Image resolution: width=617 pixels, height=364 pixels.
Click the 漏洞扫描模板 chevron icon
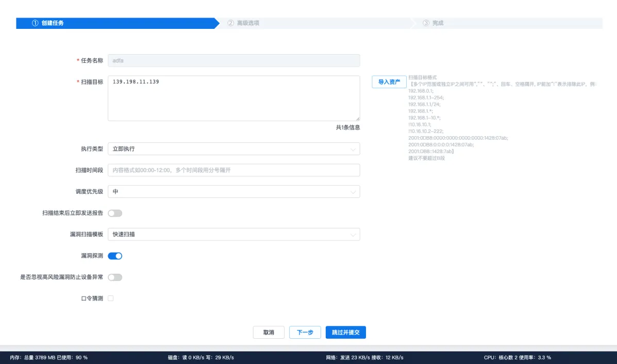point(353,235)
